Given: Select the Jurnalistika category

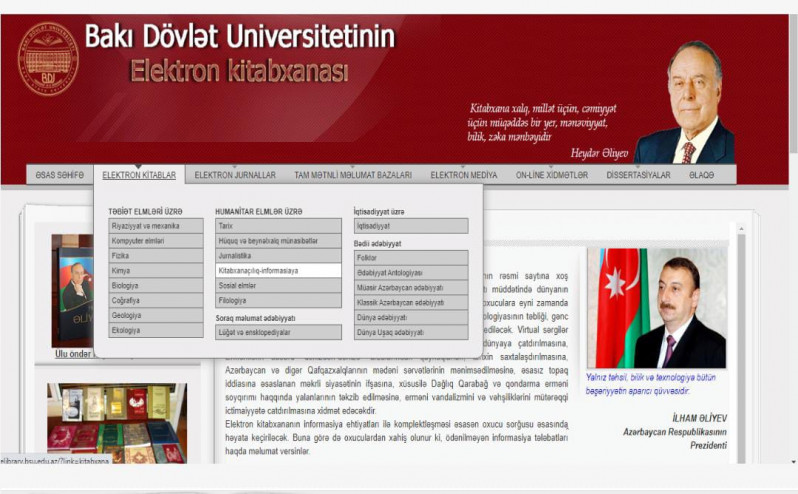Looking at the screenshot, I should [x=278, y=255].
